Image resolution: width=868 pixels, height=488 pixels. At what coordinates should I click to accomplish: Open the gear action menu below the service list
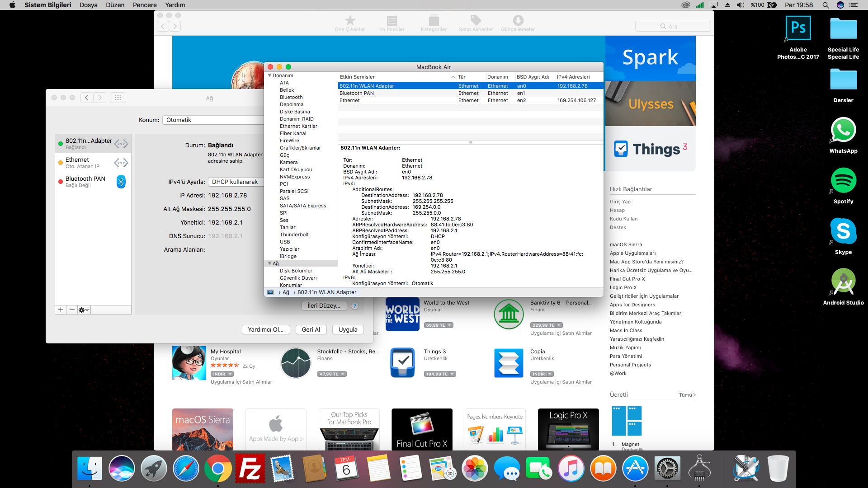tap(84, 310)
